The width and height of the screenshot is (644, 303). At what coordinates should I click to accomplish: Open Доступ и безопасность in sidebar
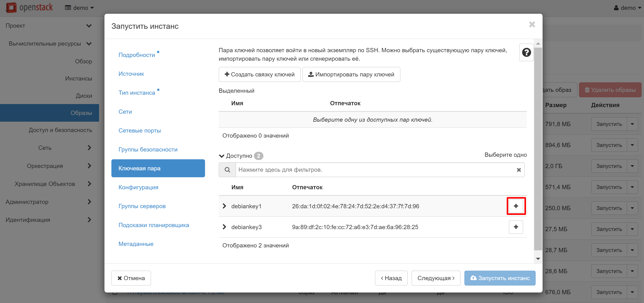click(60, 130)
